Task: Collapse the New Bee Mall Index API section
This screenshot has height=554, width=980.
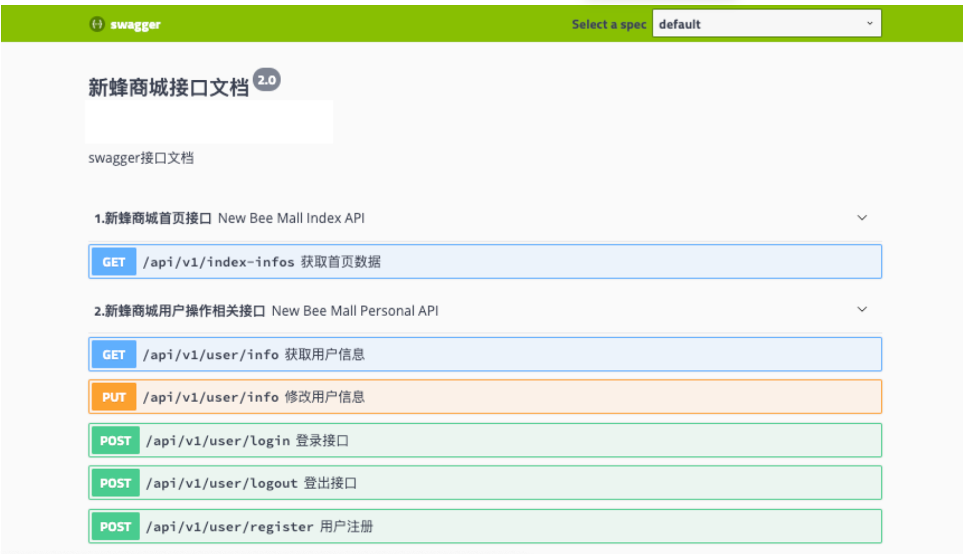Action: pos(862,218)
